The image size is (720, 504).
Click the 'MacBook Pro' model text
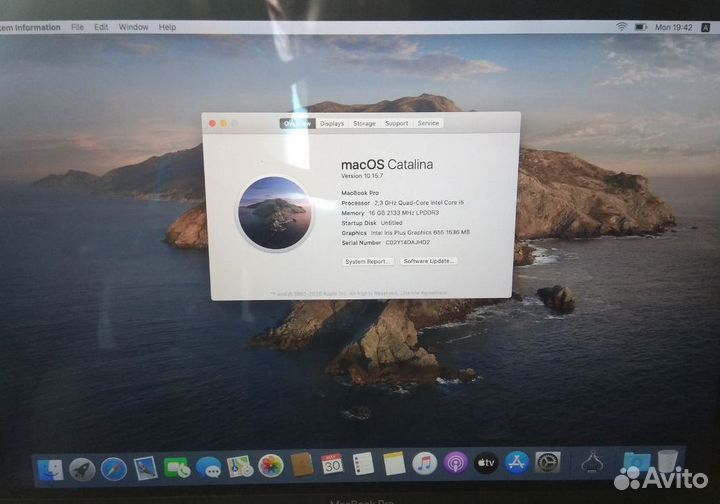tap(360, 193)
